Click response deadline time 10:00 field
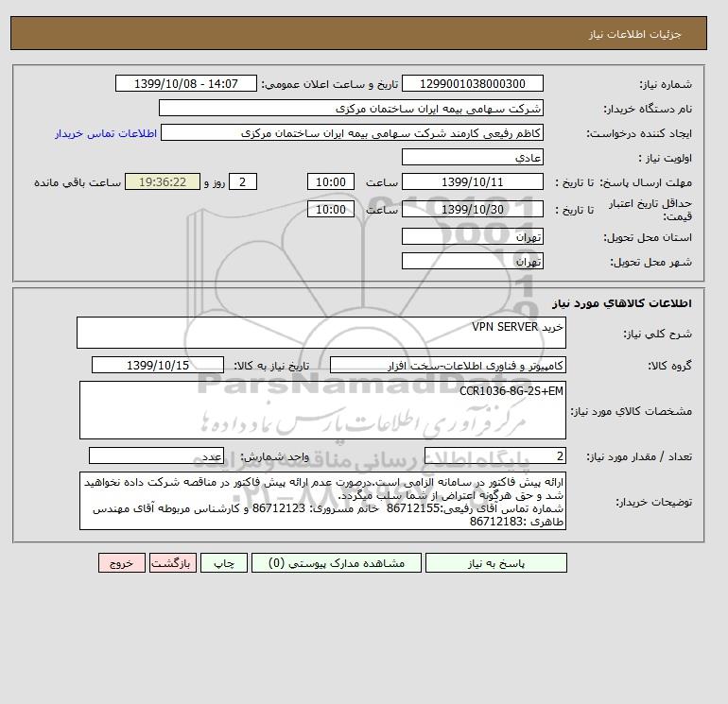The width and height of the screenshot is (728, 704). point(331,182)
